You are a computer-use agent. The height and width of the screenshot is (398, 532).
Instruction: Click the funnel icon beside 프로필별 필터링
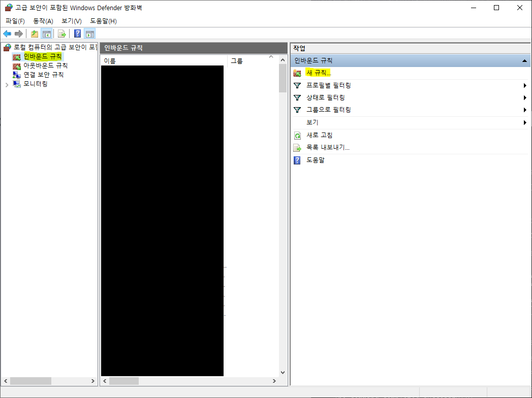click(297, 85)
